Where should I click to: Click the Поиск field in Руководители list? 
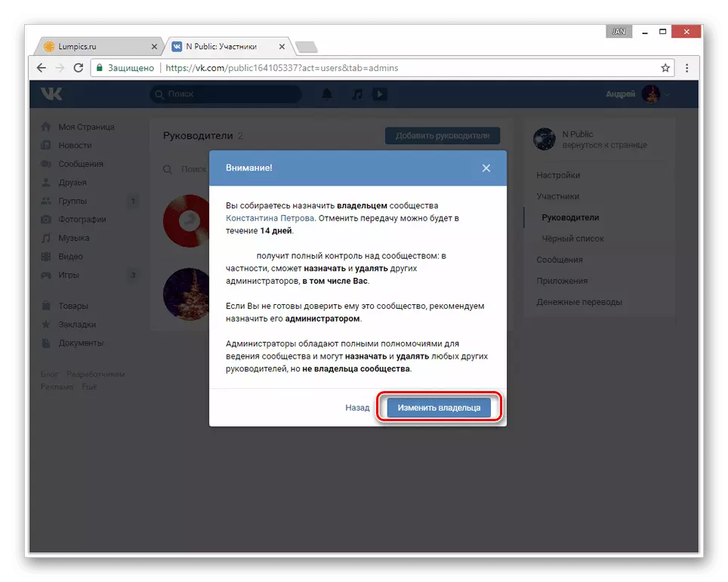point(193,169)
